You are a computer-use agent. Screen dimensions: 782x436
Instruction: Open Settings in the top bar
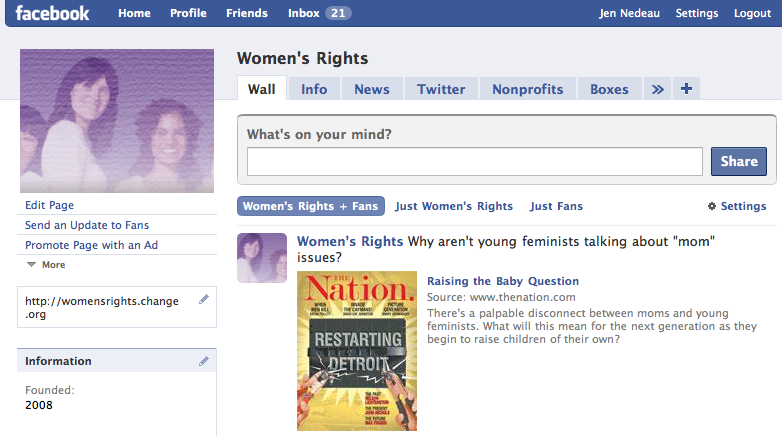pos(697,13)
